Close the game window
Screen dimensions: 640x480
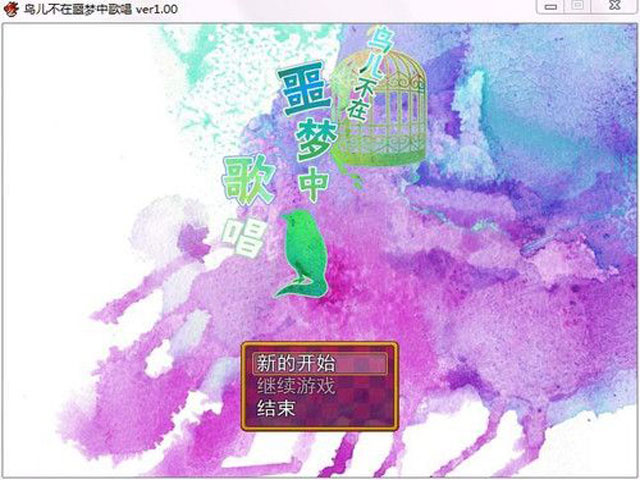614,6
